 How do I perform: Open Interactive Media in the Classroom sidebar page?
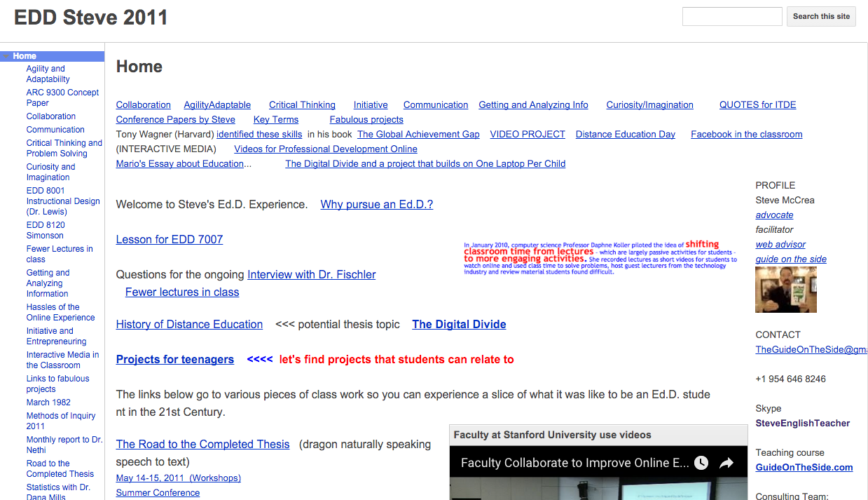click(62, 360)
